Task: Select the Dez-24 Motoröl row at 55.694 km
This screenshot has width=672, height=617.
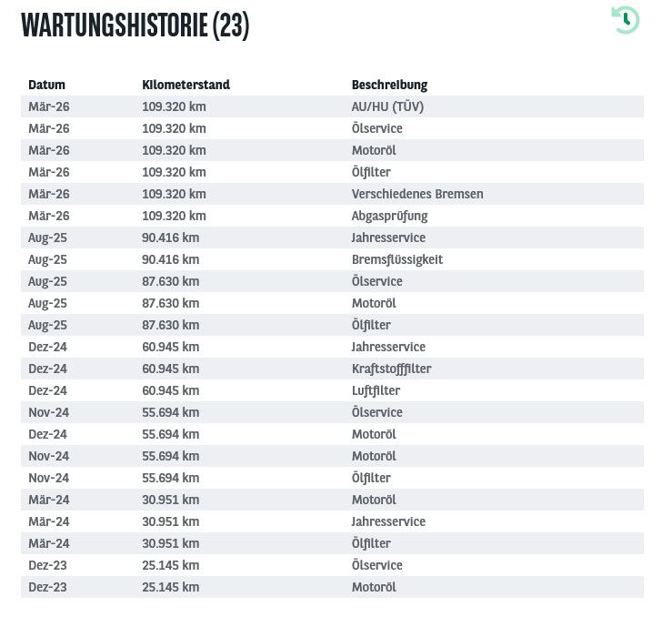Action: tap(332, 434)
